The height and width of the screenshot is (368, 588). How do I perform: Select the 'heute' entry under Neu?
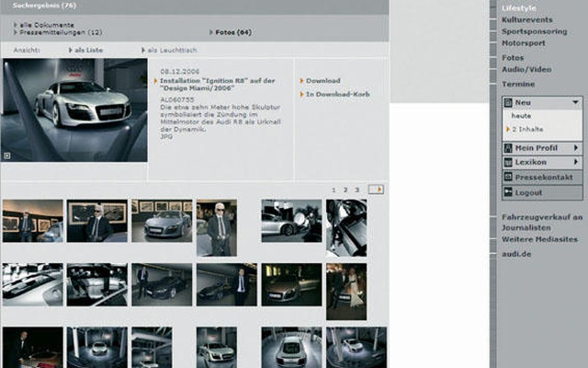[521, 116]
